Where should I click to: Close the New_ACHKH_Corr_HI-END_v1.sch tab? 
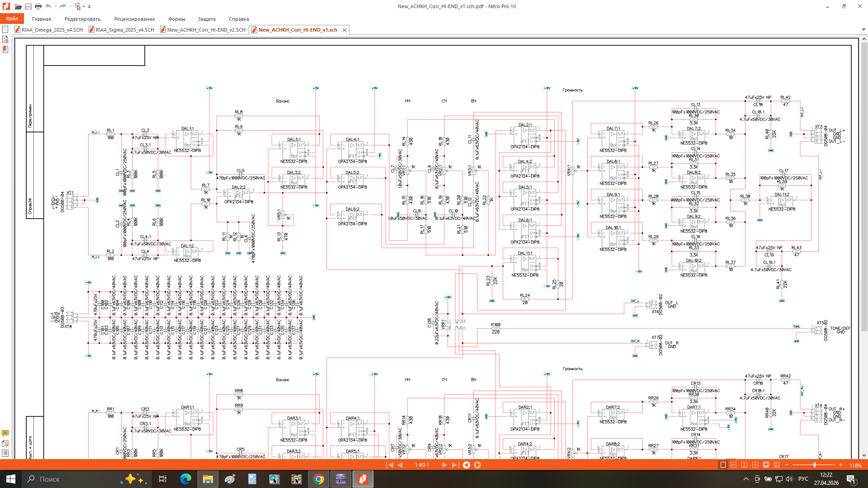(344, 30)
